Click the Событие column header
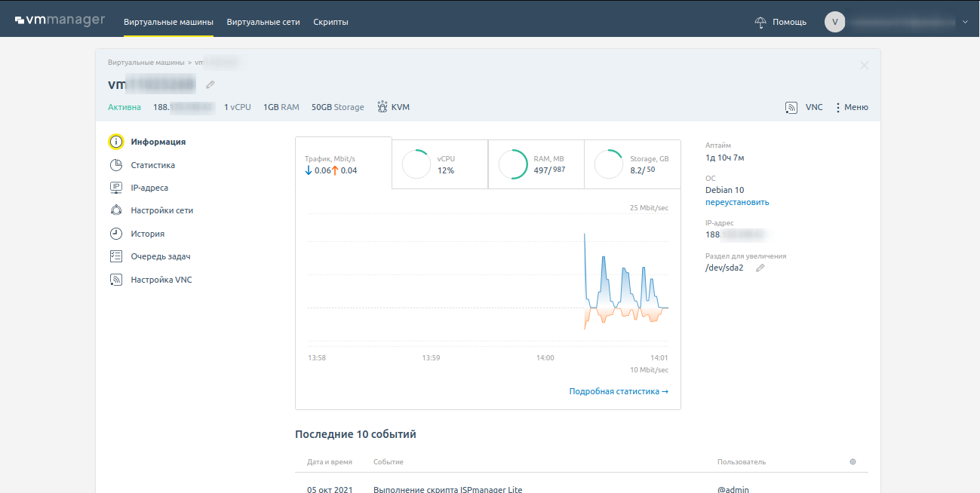The image size is (980, 493). (x=389, y=461)
